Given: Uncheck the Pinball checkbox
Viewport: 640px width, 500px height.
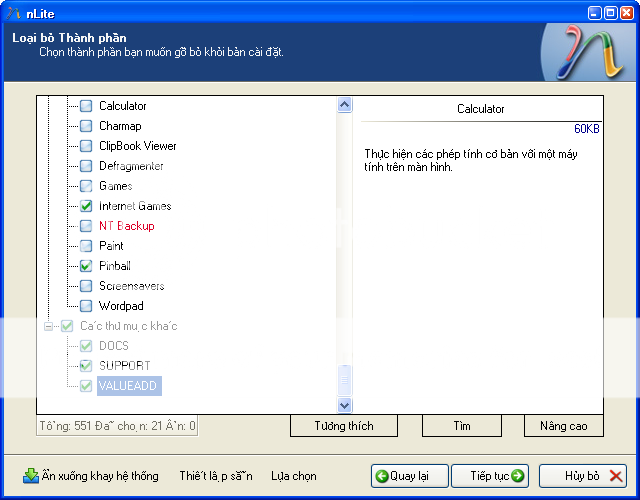Looking at the screenshot, I should (x=86, y=266).
